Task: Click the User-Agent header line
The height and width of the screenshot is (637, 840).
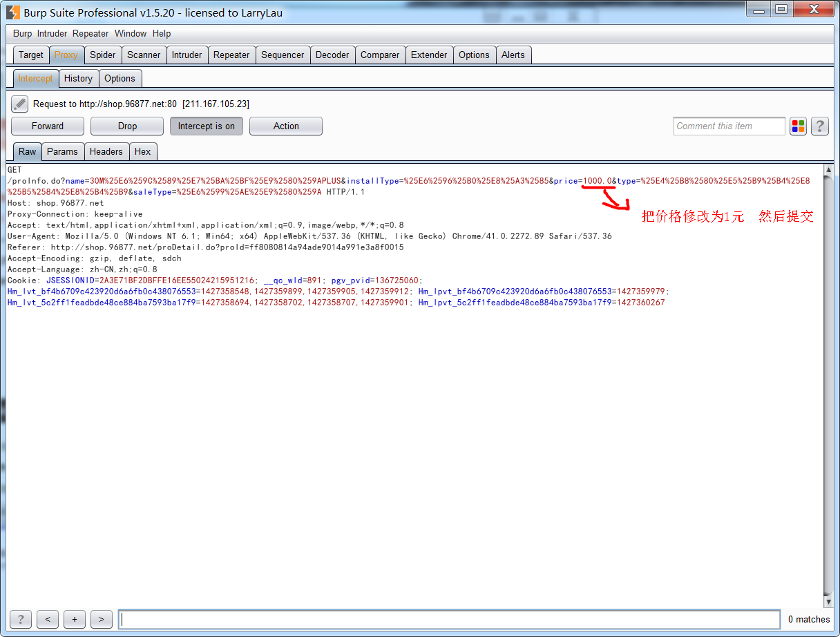Action: (x=309, y=236)
